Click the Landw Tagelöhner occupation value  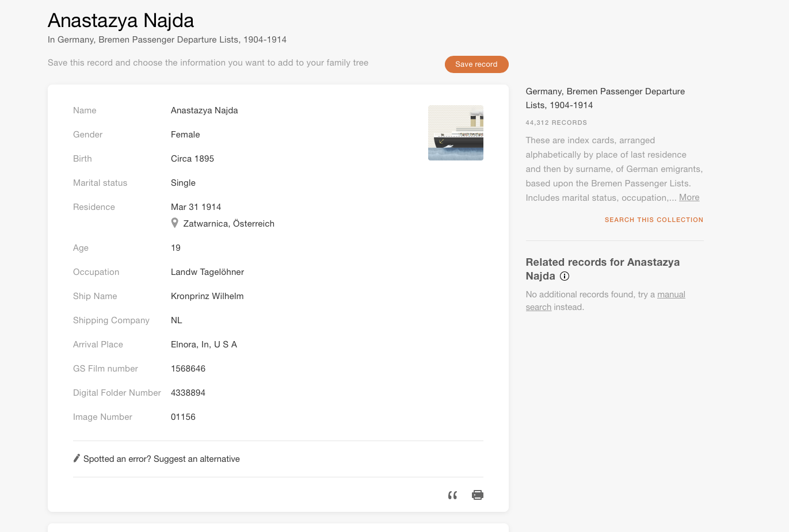coord(207,272)
